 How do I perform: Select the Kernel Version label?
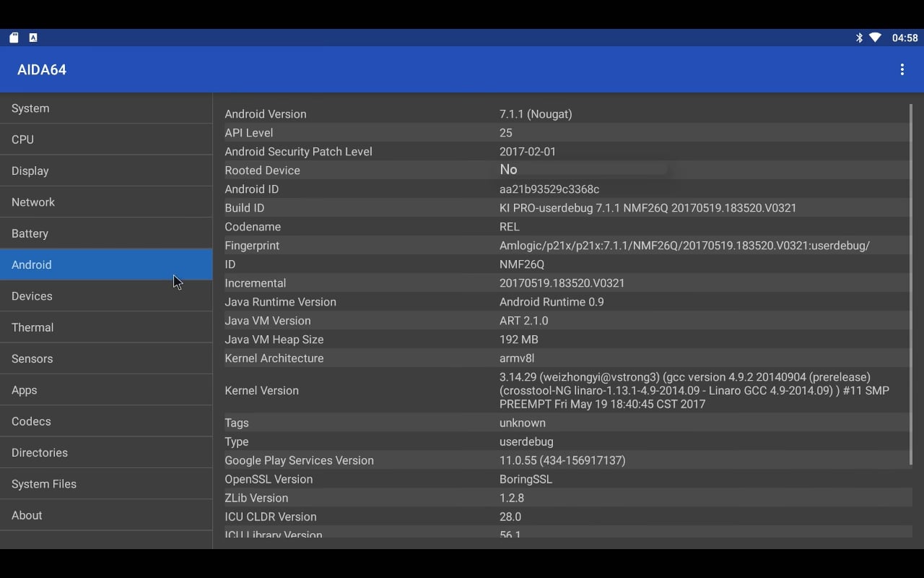[261, 391]
